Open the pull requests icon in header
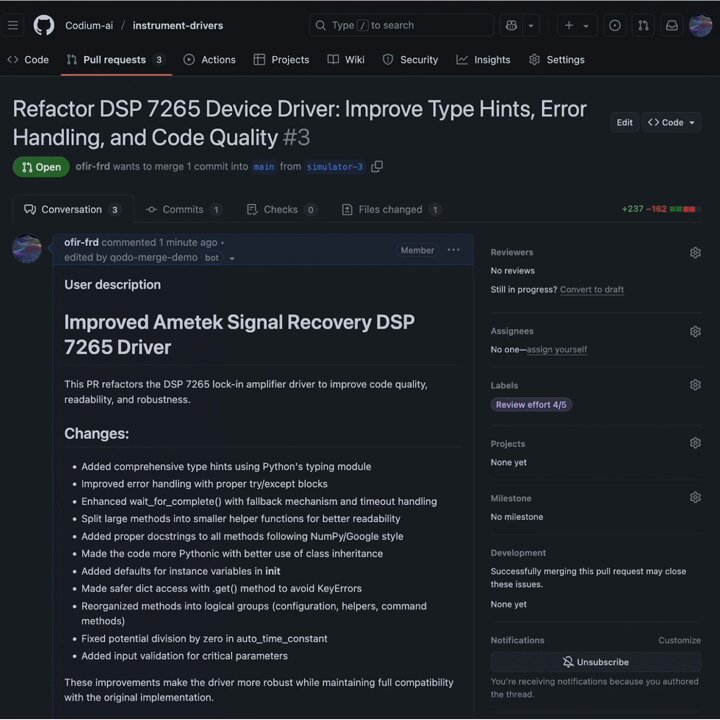Image resolution: width=720 pixels, height=720 pixels. (643, 26)
